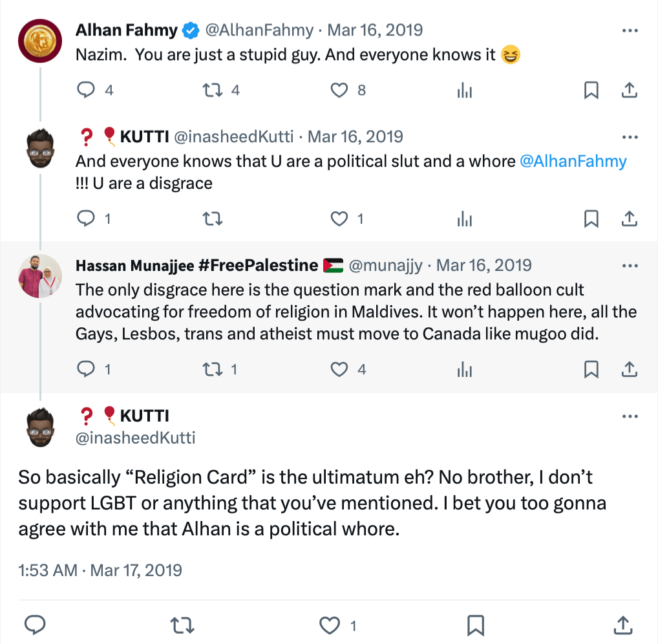Image resolution: width=658 pixels, height=644 pixels.
Task: Bookmark the main KUTTI tweet
Action: point(476,625)
